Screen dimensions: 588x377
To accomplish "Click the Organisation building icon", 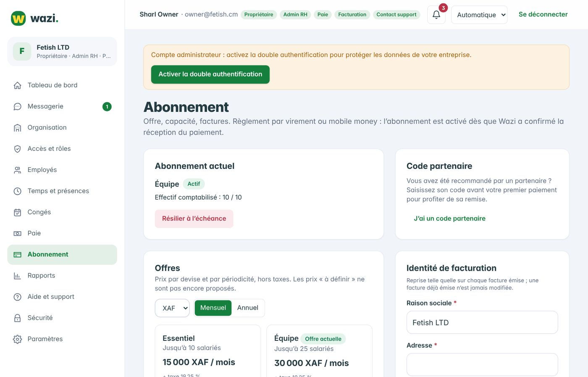I will (17, 128).
